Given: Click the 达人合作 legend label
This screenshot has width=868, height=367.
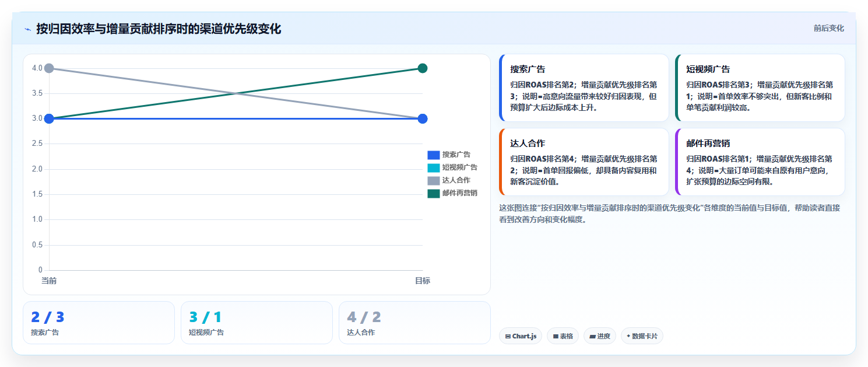Looking at the screenshot, I should pyautogui.click(x=456, y=181).
